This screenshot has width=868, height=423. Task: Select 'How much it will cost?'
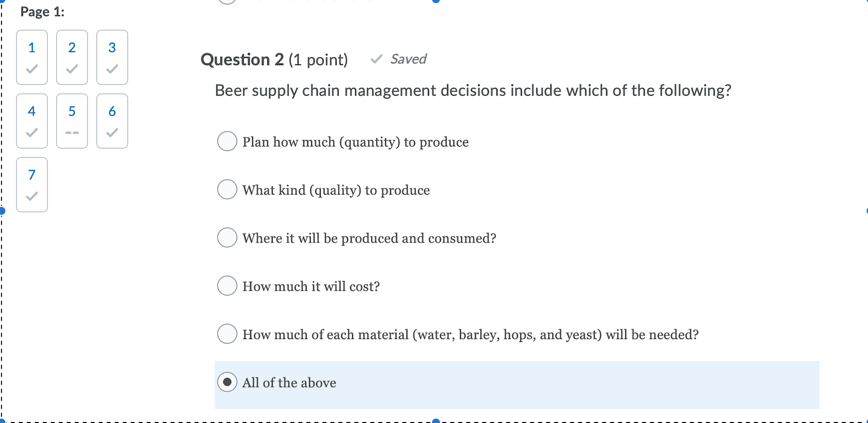click(227, 285)
